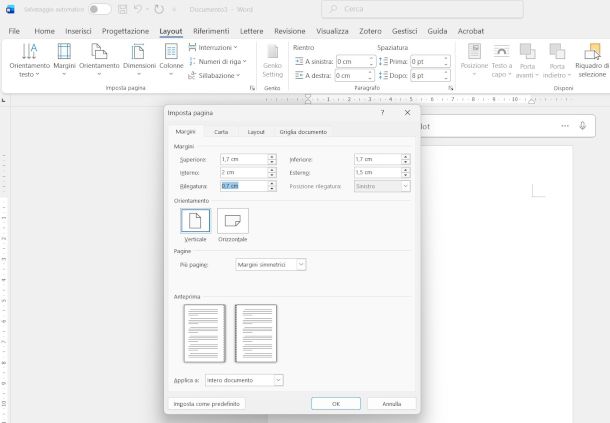The height and width of the screenshot is (423, 610).
Task: Open the Acrobat ribbon tab
Action: [471, 31]
